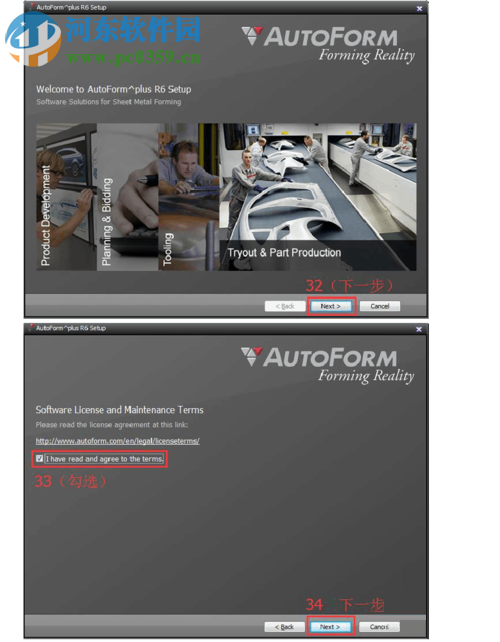Click "Welcome to AutoForm^plus R6 Setup" heading
Screen dimensions: 500x642
click(x=113, y=89)
